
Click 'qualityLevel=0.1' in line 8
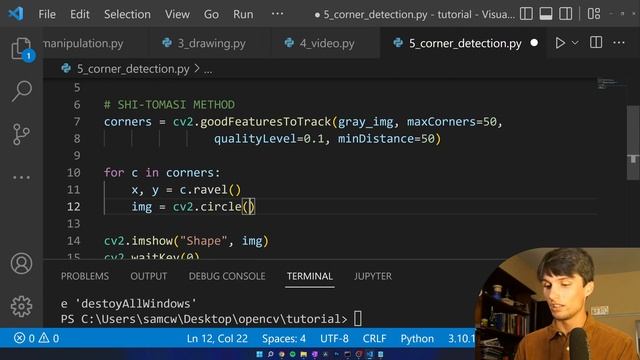269,139
